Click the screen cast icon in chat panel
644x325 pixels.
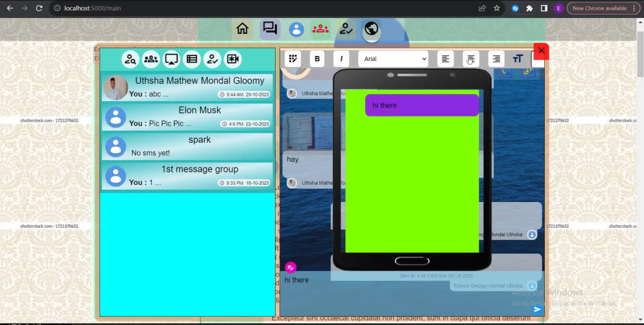[171, 59]
